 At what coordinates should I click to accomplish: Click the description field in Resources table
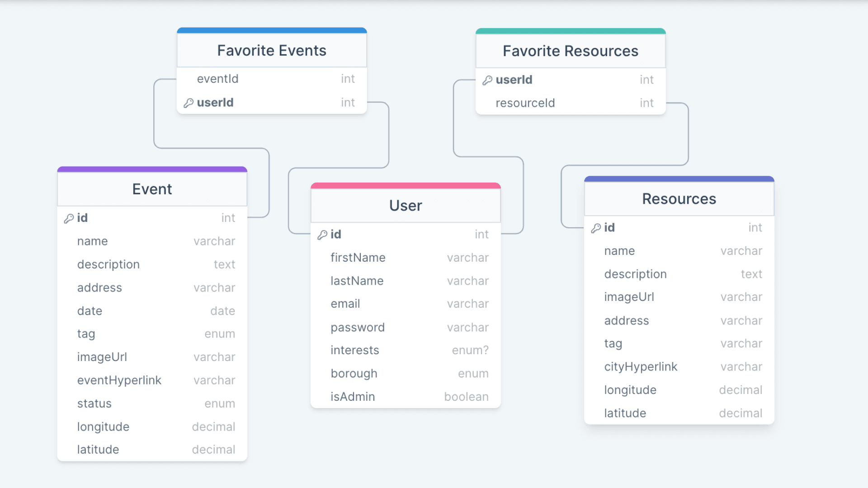point(679,274)
